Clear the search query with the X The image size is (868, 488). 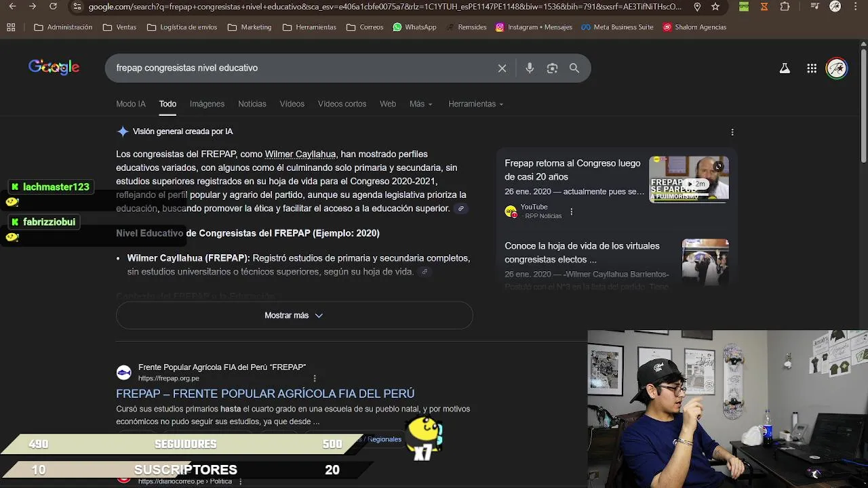click(502, 68)
